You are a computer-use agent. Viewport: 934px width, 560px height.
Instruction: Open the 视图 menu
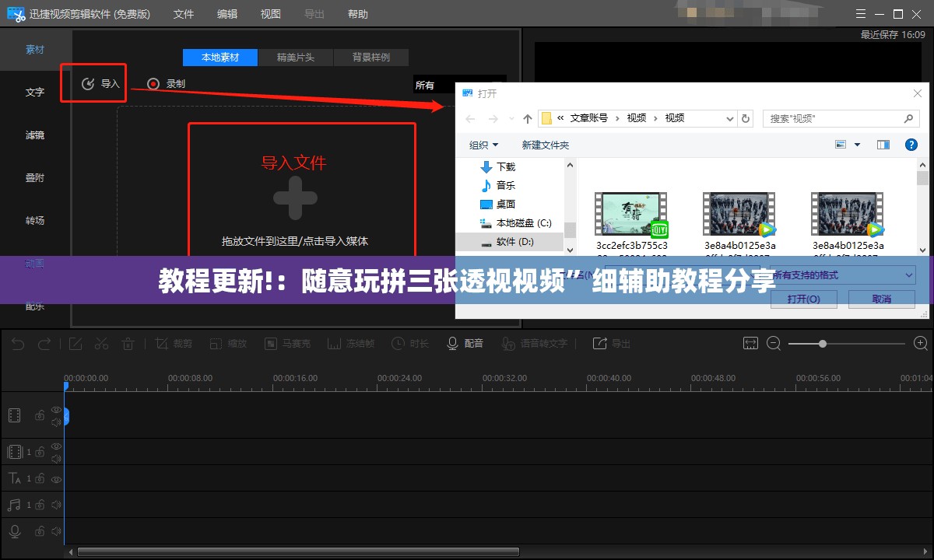[271, 14]
